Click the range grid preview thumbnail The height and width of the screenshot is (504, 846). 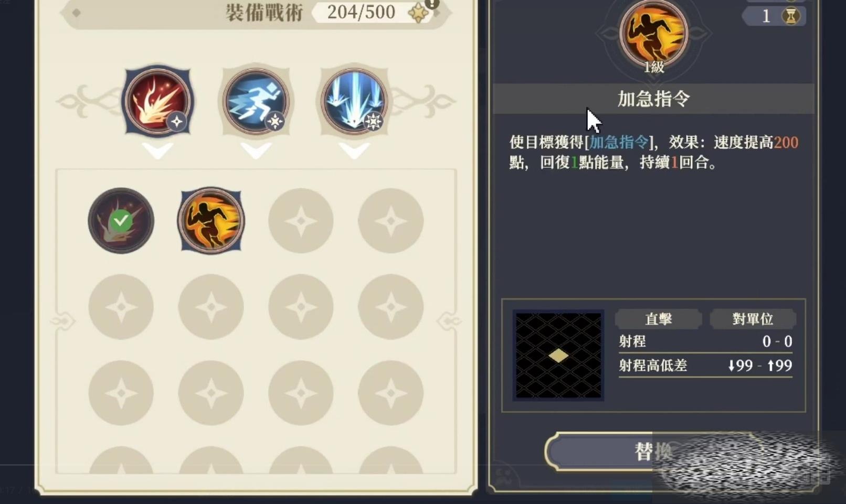click(x=558, y=356)
